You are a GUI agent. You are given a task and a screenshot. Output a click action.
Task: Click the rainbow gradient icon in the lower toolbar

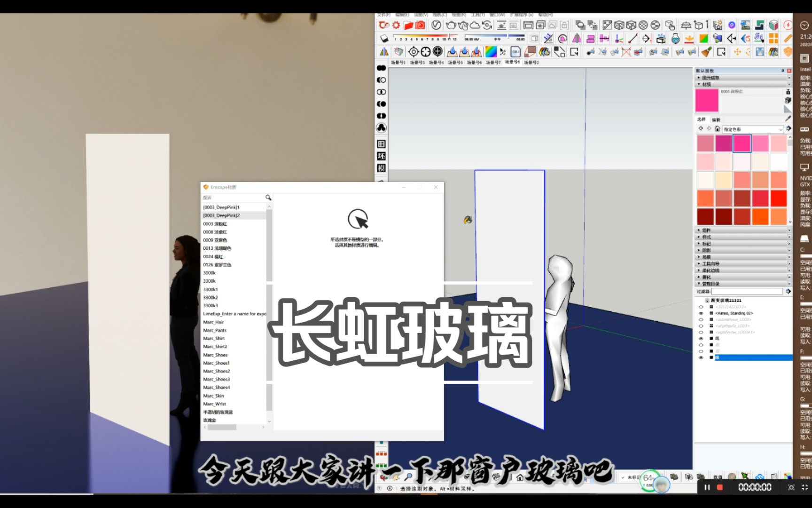tap(492, 53)
